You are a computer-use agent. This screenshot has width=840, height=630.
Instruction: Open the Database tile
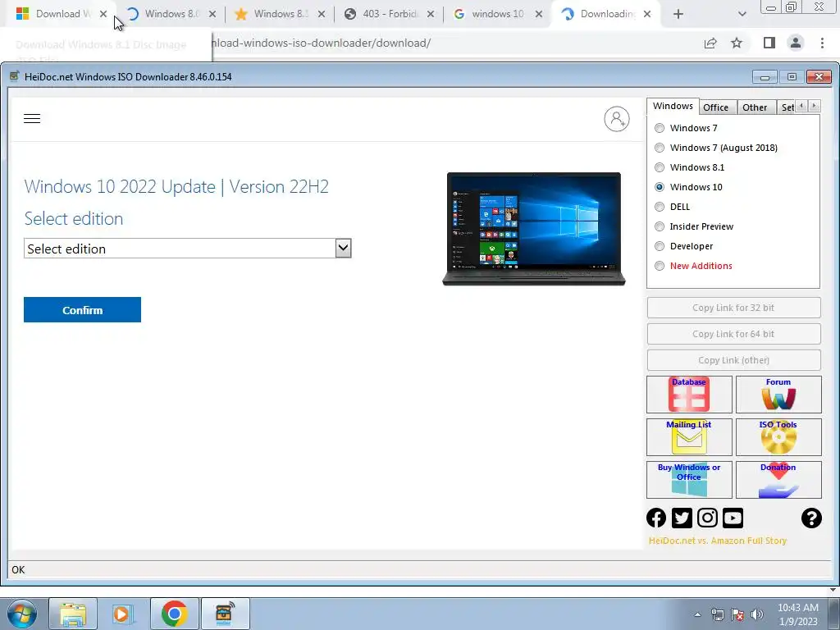(x=689, y=395)
